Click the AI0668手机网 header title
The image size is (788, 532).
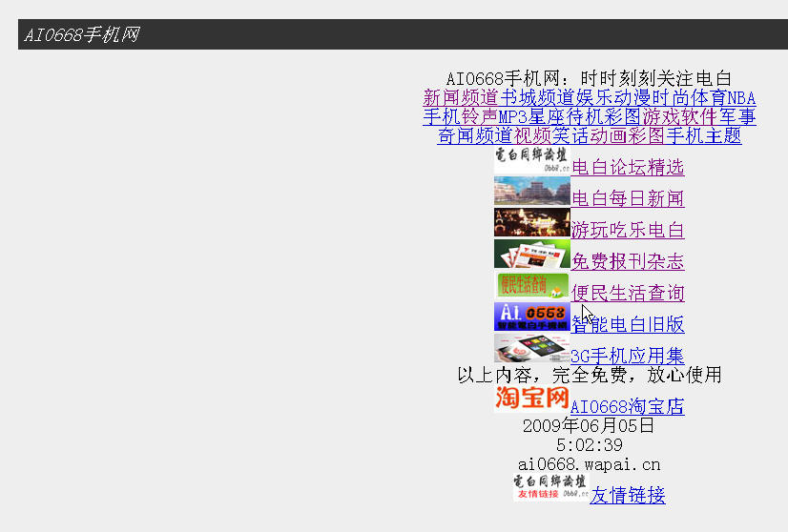(x=82, y=35)
